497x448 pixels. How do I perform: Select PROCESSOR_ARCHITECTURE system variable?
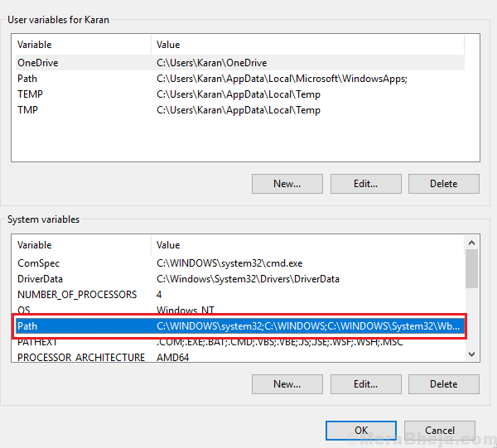coord(240,357)
